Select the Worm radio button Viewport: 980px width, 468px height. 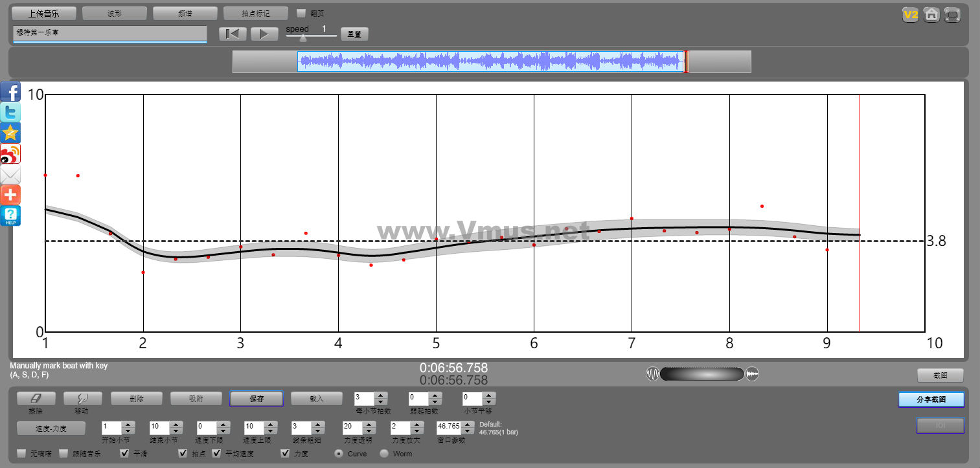[x=384, y=454]
